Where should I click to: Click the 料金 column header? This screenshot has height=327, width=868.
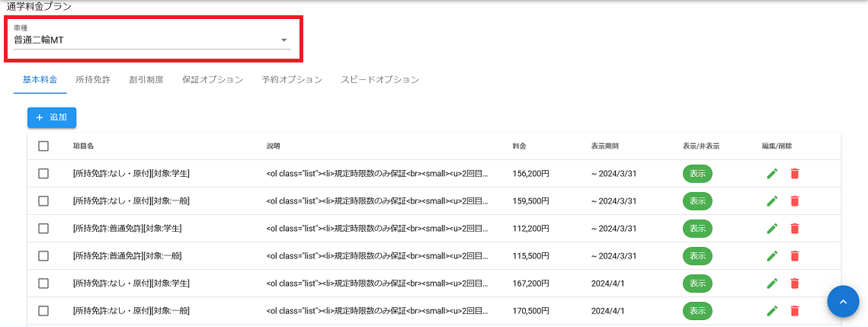(x=520, y=146)
